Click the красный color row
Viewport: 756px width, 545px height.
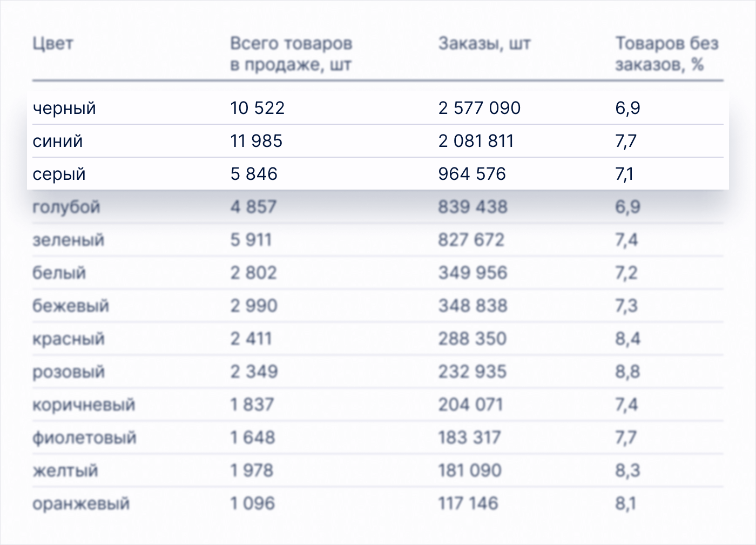click(x=68, y=339)
